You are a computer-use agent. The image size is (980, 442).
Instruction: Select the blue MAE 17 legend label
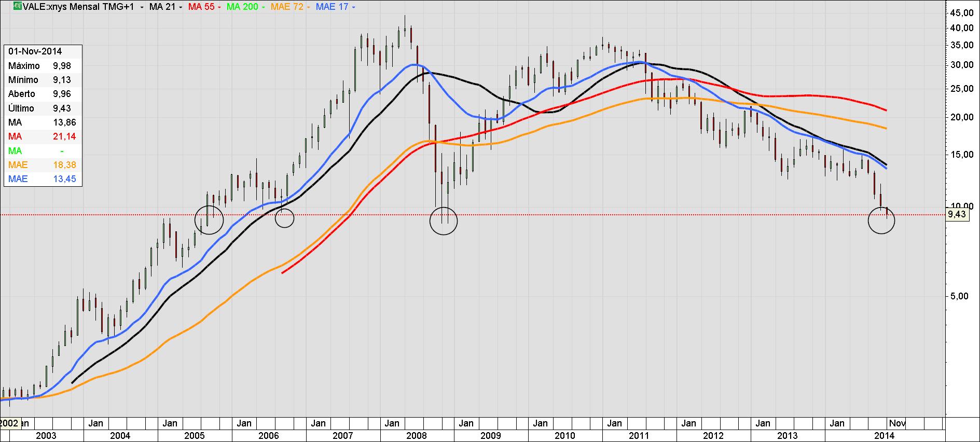332,7
